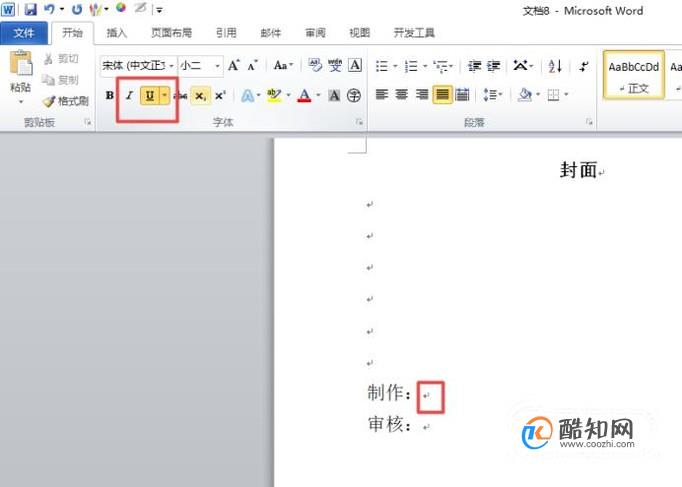Click the Show paragraph marks icon
The width and height of the screenshot is (682, 487).
pos(584,66)
